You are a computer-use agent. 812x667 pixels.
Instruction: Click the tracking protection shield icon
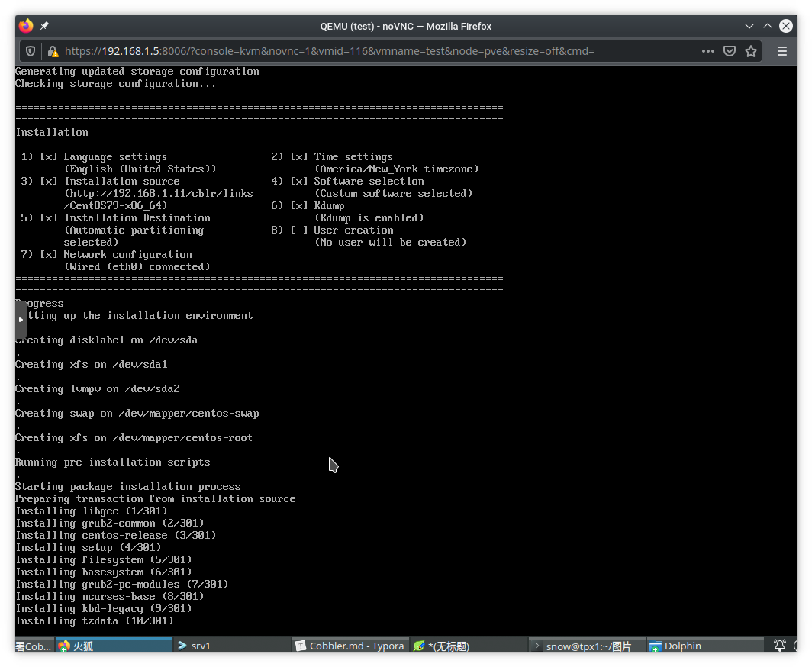coord(31,51)
